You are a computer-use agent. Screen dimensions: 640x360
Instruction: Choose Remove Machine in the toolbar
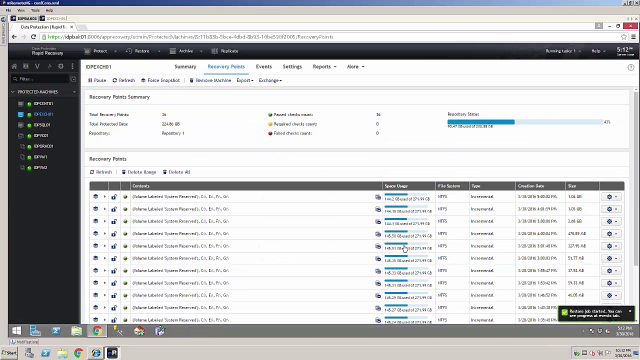210,80
